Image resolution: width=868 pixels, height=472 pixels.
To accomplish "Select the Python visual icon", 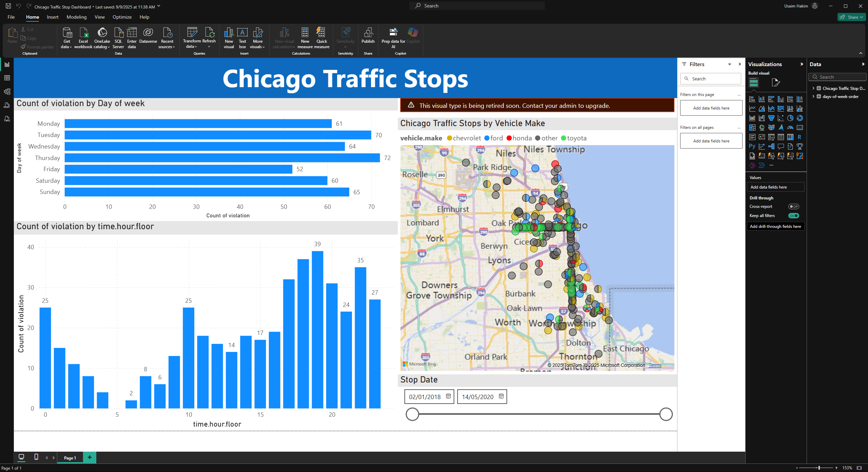I will point(752,146).
